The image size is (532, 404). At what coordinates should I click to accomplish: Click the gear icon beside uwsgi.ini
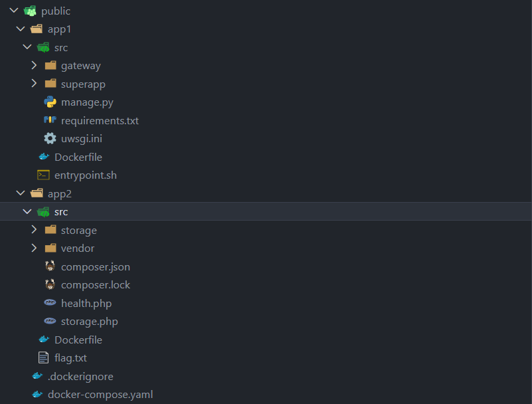coord(50,139)
